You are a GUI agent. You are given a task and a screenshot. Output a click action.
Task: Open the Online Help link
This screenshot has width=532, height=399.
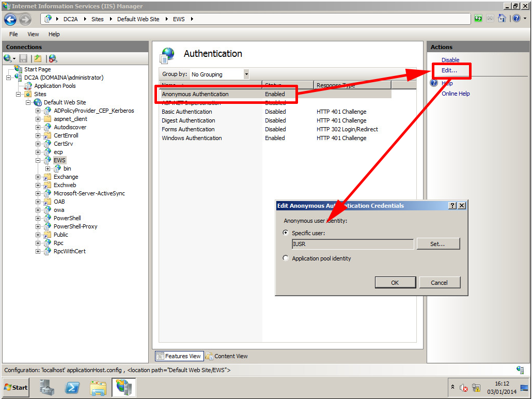click(x=456, y=94)
